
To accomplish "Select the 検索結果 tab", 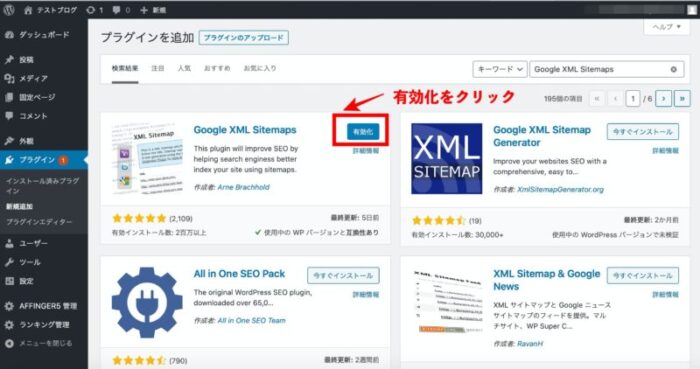I will pyautogui.click(x=125, y=68).
